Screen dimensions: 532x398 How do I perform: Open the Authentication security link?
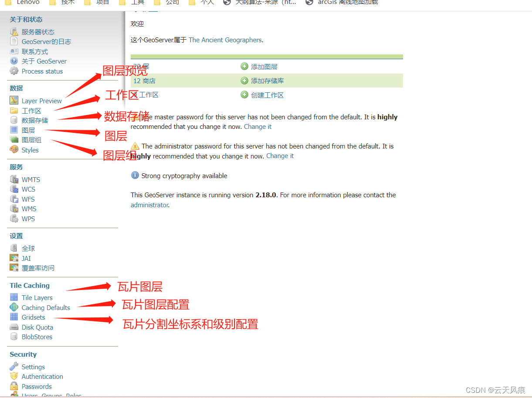pyautogui.click(x=42, y=377)
